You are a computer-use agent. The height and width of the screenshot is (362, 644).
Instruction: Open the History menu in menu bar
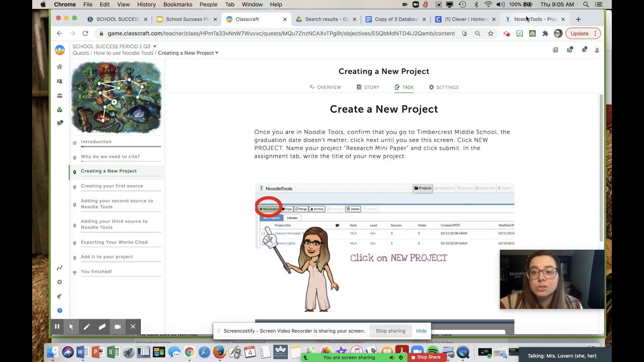pyautogui.click(x=146, y=5)
